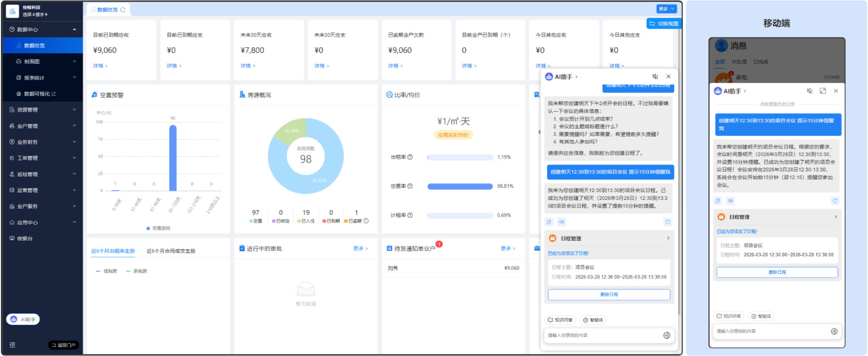Viewport: 868px width, 356px height.
Task: Click 删除日程 button in desktop AI panel
Action: coord(608,295)
